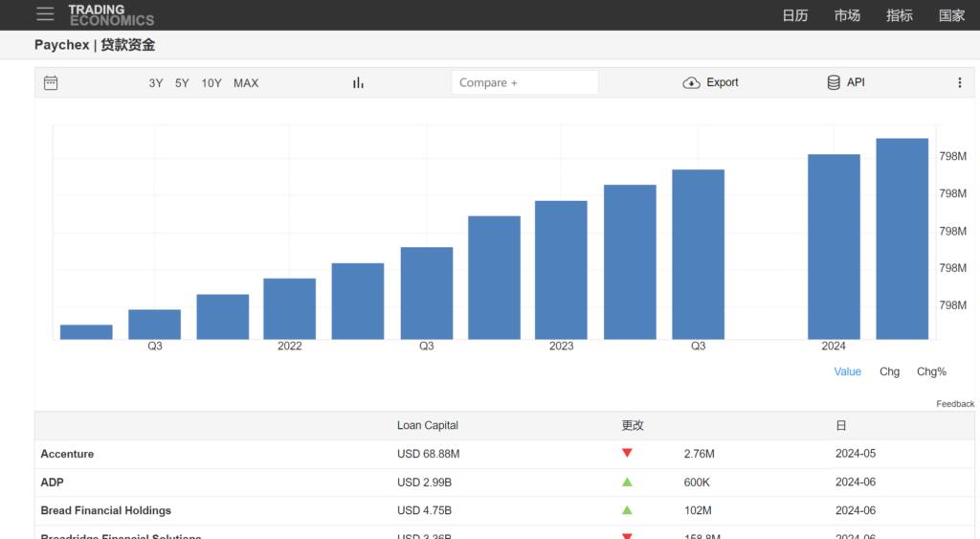The width and height of the screenshot is (980, 539).
Task: Click the green up arrow for ADP
Action: tap(627, 483)
